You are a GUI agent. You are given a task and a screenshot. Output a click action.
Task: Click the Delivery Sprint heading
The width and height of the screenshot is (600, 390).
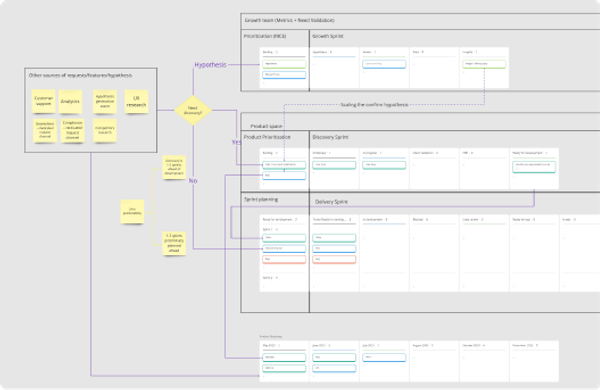(331, 202)
